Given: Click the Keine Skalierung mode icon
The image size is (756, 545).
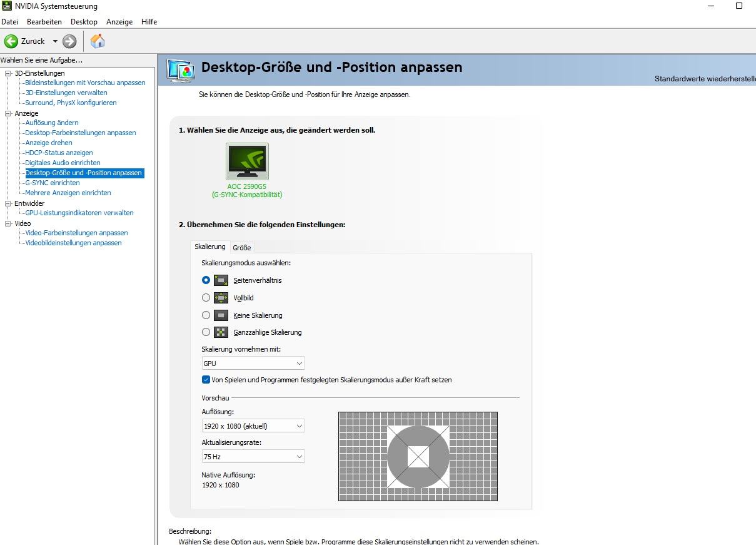Looking at the screenshot, I should coord(221,315).
